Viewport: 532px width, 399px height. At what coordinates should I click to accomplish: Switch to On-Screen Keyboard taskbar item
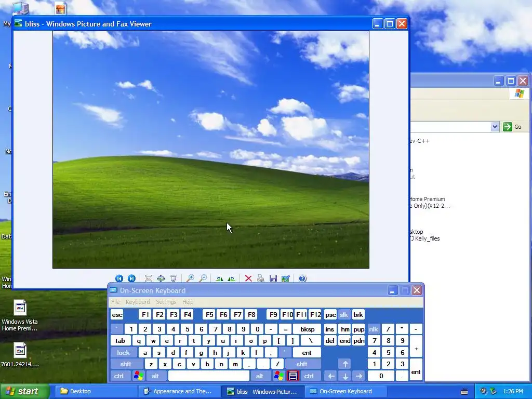(x=345, y=392)
